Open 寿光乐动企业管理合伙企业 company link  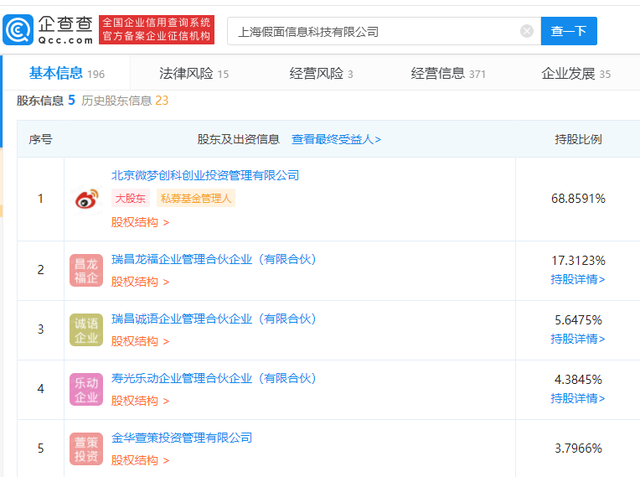(x=213, y=378)
